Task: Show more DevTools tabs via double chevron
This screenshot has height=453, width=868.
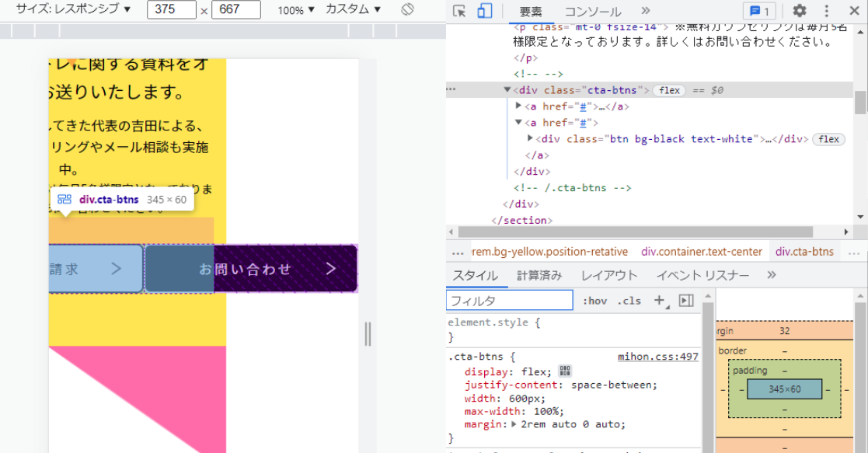Action: point(646,11)
